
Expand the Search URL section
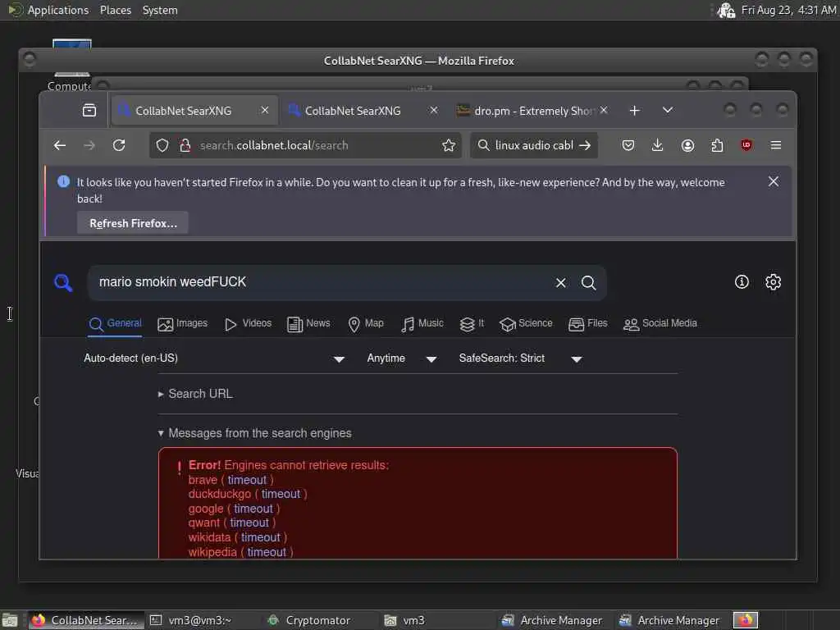[x=195, y=394]
